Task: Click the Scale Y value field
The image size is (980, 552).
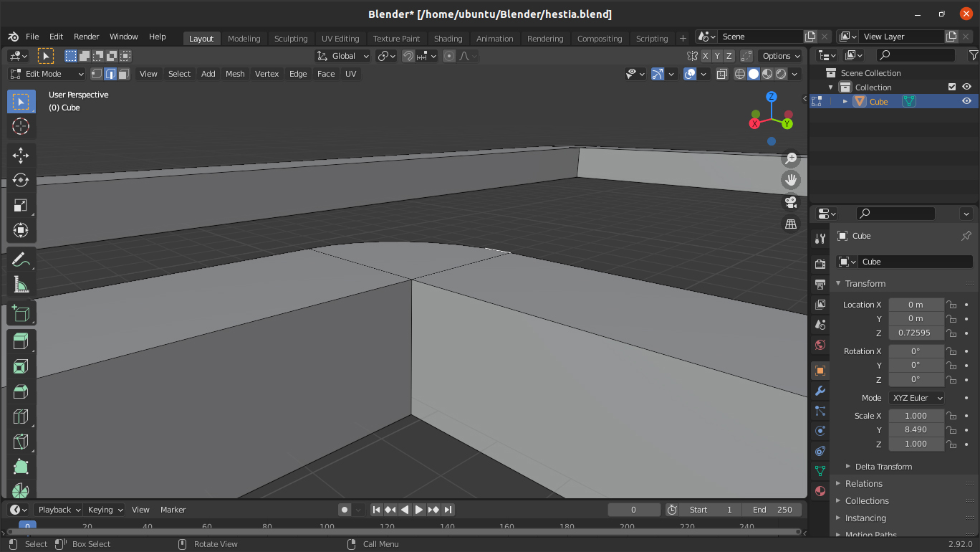Action: [916, 429]
